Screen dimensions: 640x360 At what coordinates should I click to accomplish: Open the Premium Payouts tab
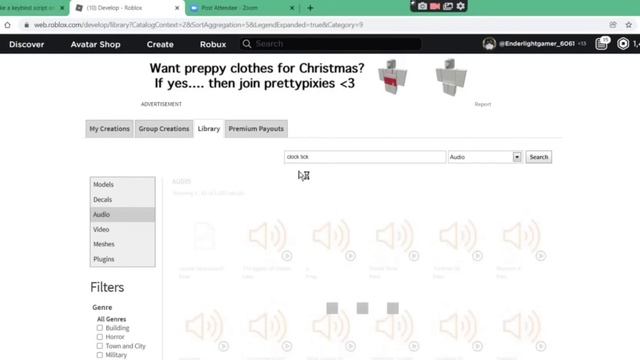coord(256,129)
